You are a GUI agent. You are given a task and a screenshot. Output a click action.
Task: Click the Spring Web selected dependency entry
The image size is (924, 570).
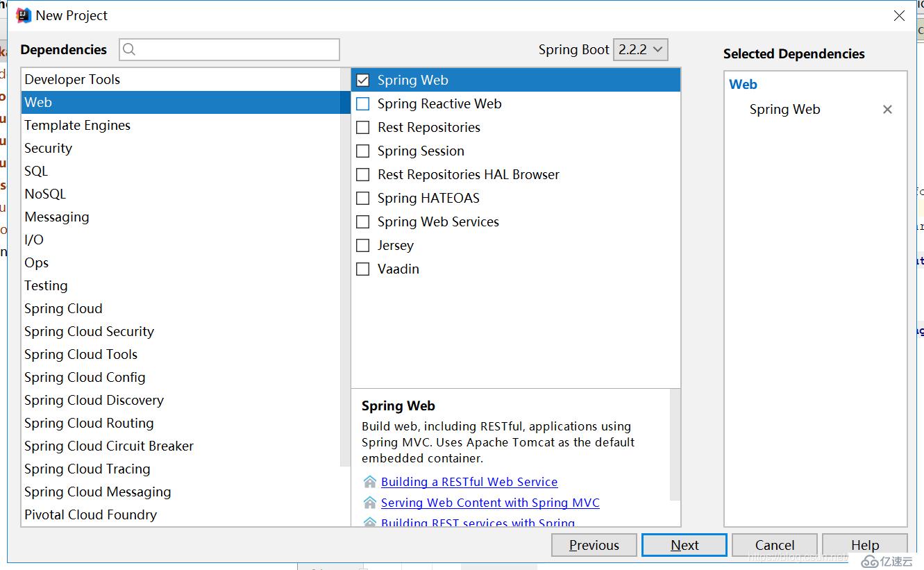click(x=785, y=110)
